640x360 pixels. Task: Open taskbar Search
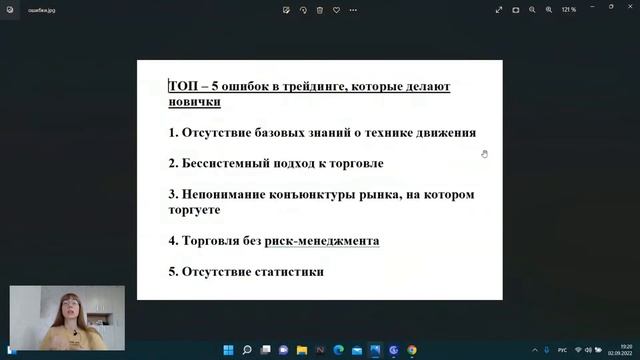coord(247,350)
